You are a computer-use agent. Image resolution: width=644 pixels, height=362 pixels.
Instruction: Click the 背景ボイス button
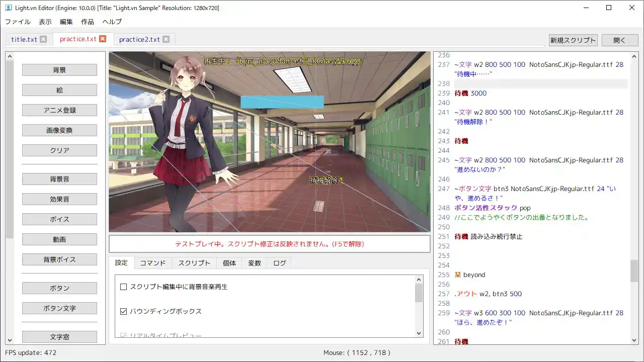[x=59, y=259]
